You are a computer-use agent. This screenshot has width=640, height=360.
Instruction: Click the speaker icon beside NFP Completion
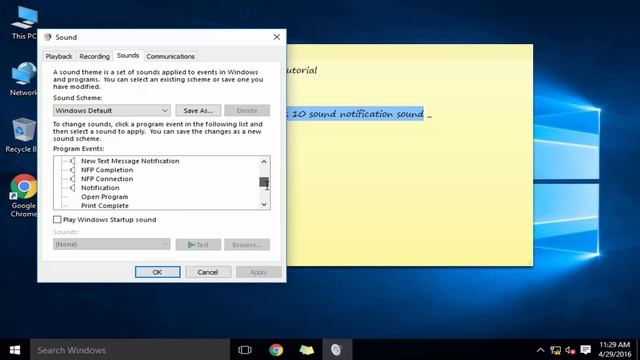click(72, 170)
